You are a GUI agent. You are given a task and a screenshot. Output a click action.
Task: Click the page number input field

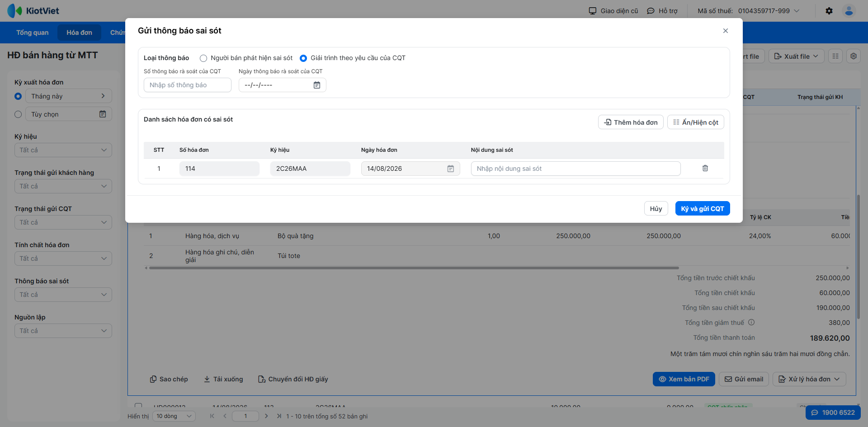pos(245,416)
